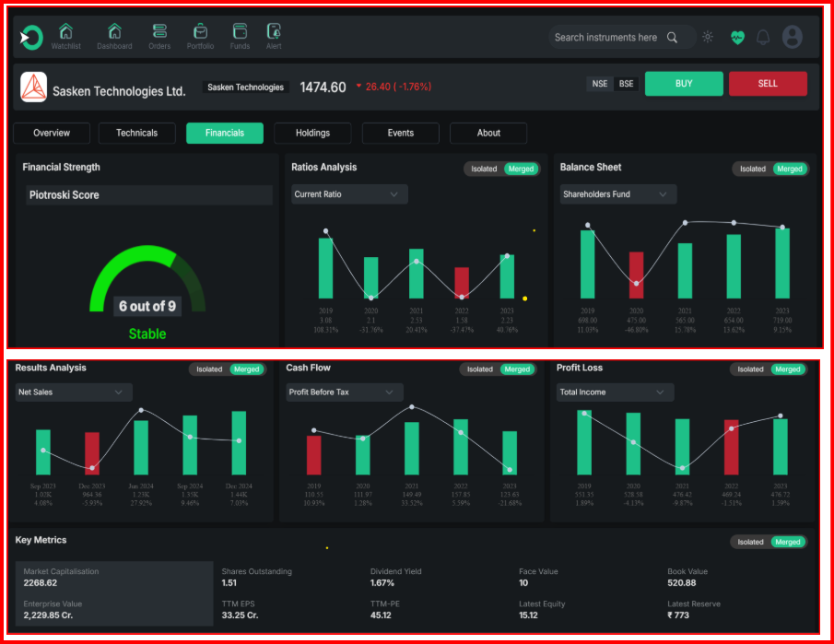
Task: Click the red Dec 2023 Net Sales bar
Action: 92,453
